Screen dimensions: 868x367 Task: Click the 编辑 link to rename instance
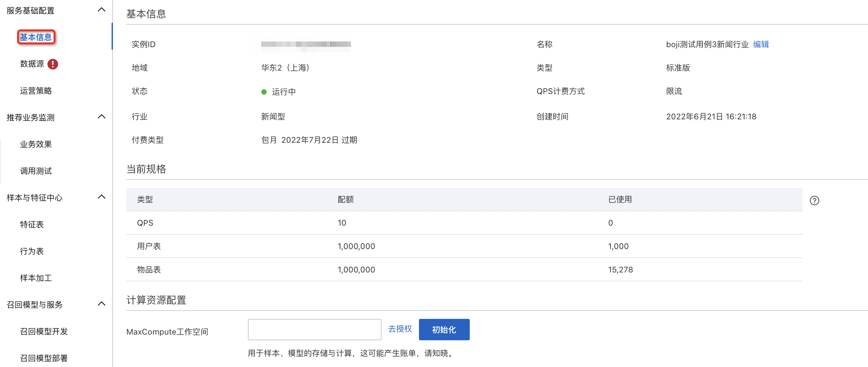[x=761, y=44]
